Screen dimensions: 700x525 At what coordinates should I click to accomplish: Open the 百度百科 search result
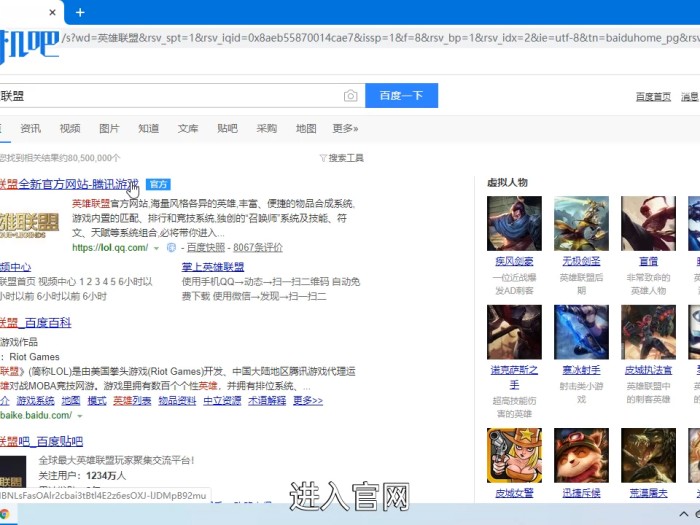[36, 323]
